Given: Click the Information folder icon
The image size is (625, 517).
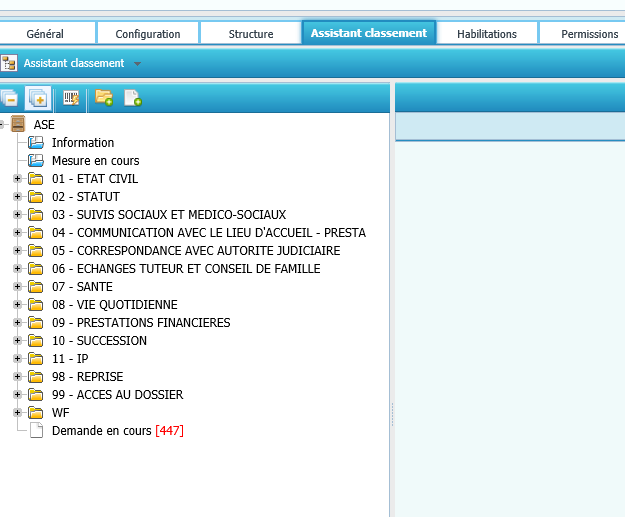Looking at the screenshot, I should pyautogui.click(x=36, y=143).
